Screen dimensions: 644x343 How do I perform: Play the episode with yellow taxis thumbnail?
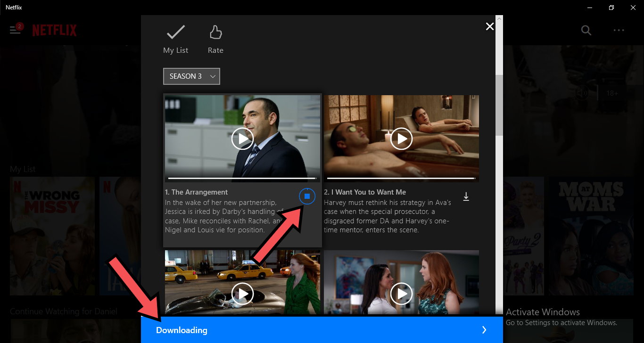(242, 294)
